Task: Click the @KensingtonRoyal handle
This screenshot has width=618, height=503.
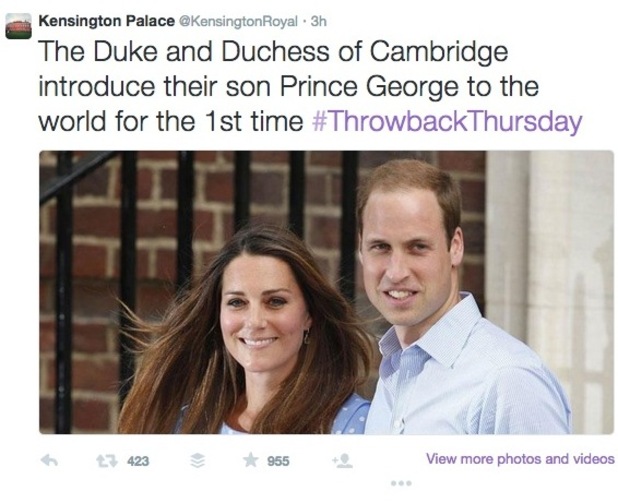Action: tap(238, 22)
